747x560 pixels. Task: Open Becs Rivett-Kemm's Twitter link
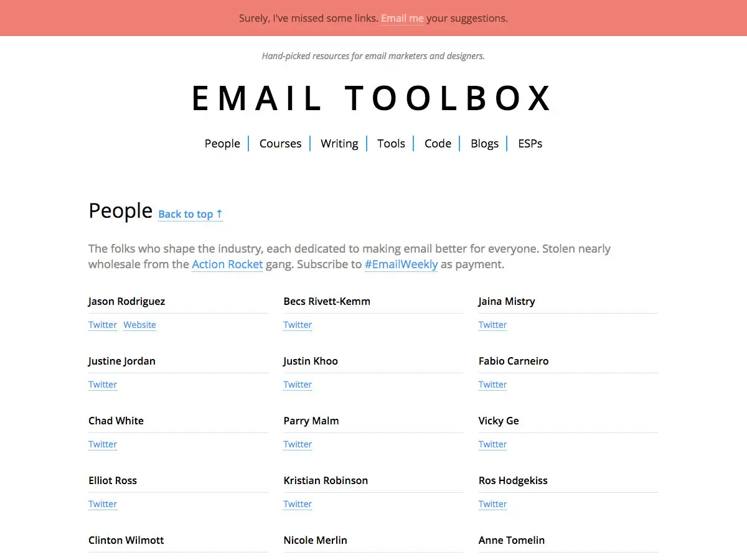[298, 324]
